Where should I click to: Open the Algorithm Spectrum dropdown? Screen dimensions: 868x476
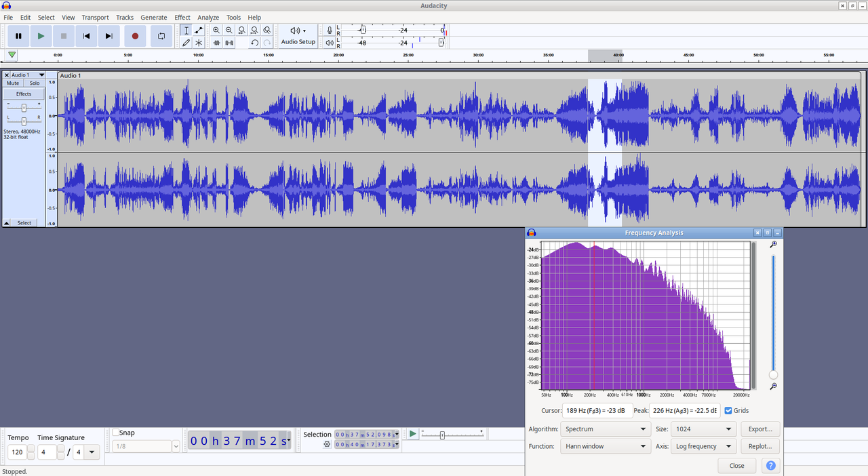coord(606,429)
